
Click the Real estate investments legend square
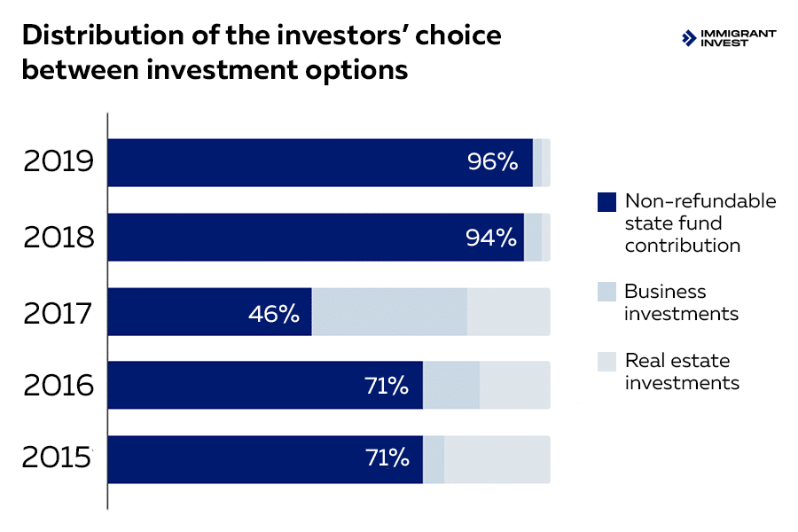click(x=606, y=361)
